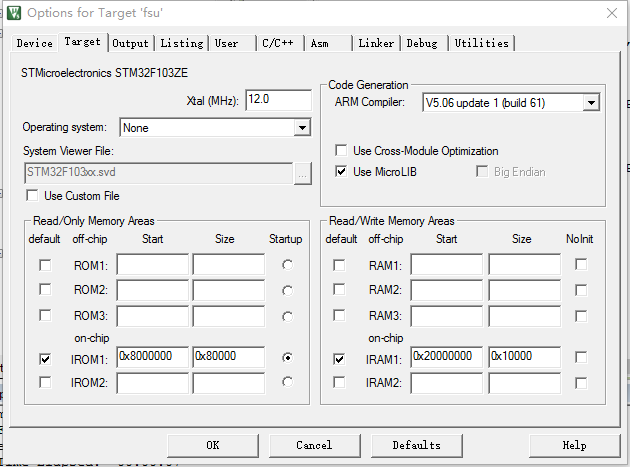The height and width of the screenshot is (467, 630).
Task: Restore settings with Defaults button
Action: (x=417, y=445)
